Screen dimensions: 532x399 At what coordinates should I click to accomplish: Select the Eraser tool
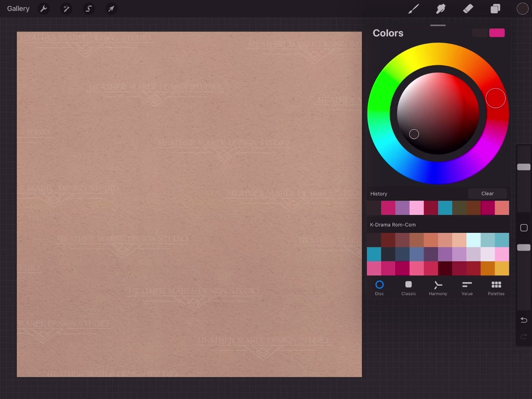(468, 8)
